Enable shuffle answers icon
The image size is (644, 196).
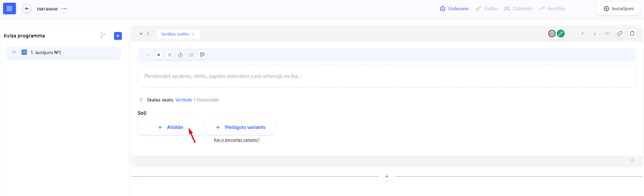169,55
